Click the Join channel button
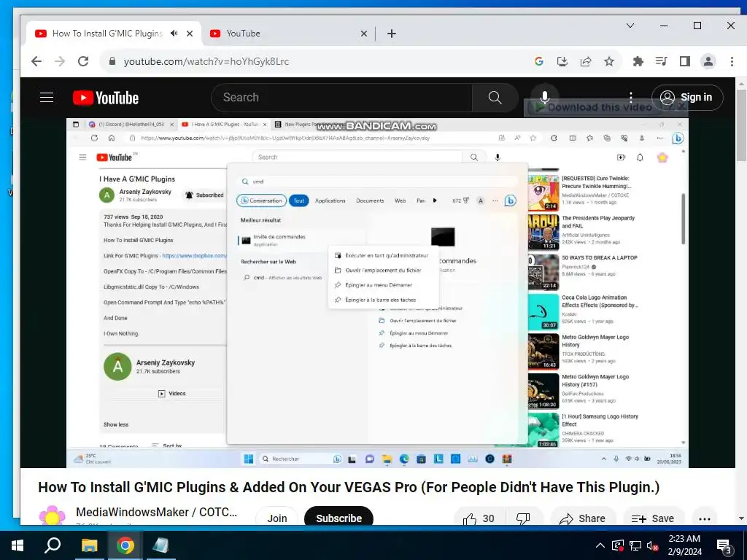Viewport: 747px width, 560px height. (276, 518)
